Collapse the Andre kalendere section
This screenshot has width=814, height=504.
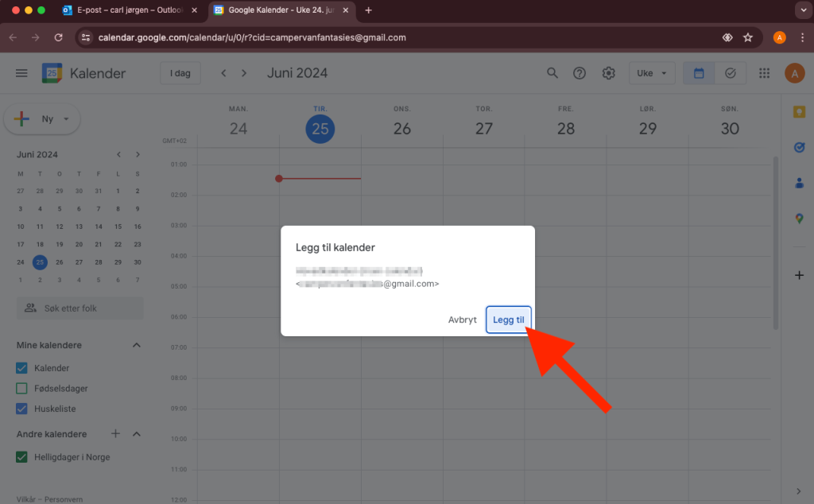(x=136, y=434)
